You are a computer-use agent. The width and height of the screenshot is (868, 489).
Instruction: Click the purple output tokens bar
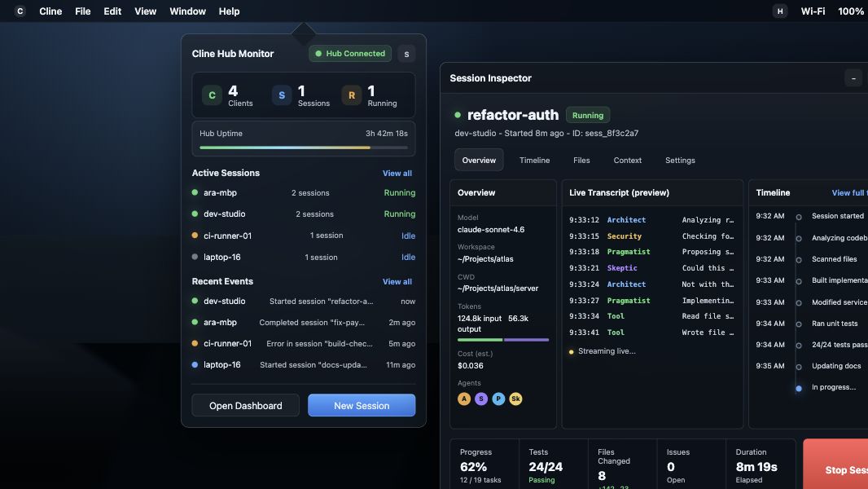(x=527, y=340)
